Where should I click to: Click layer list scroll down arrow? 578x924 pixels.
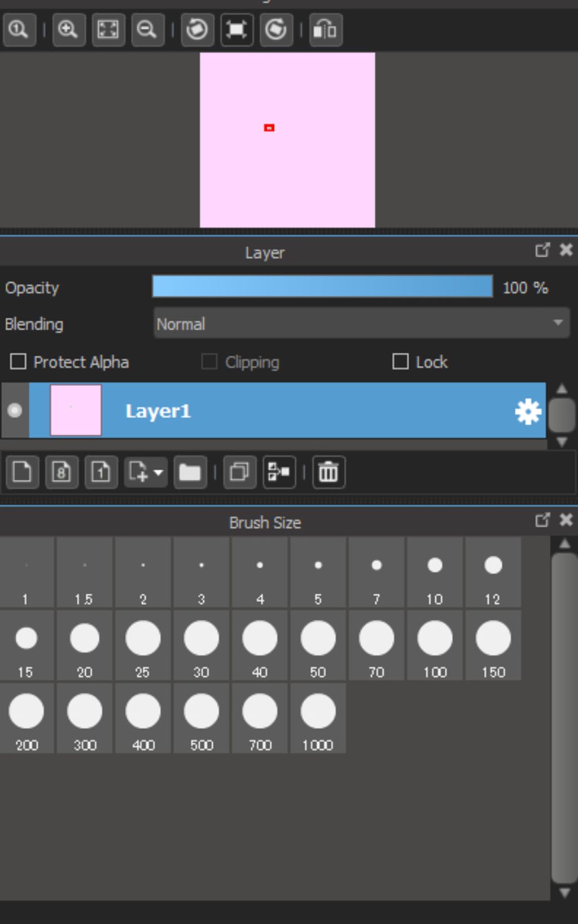562,441
